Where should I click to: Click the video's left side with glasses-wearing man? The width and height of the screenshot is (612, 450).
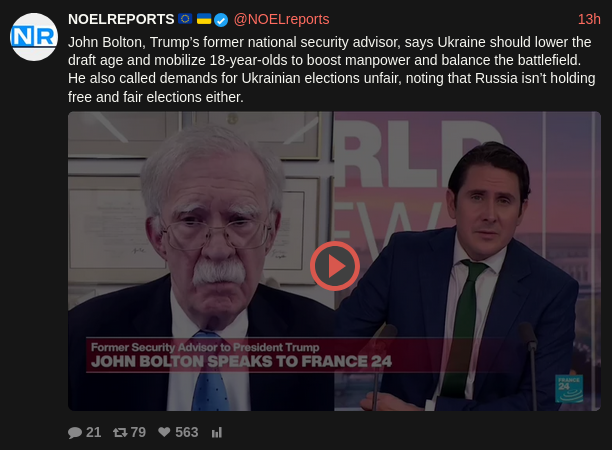point(201,261)
